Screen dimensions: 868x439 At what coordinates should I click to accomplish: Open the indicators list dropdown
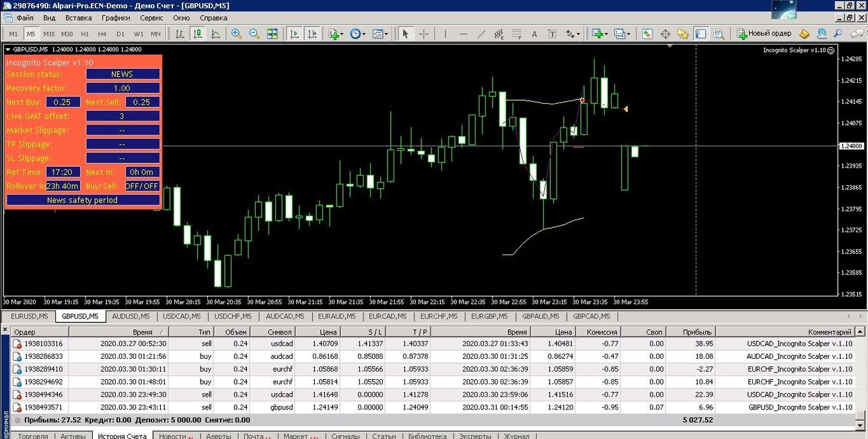coord(336,34)
